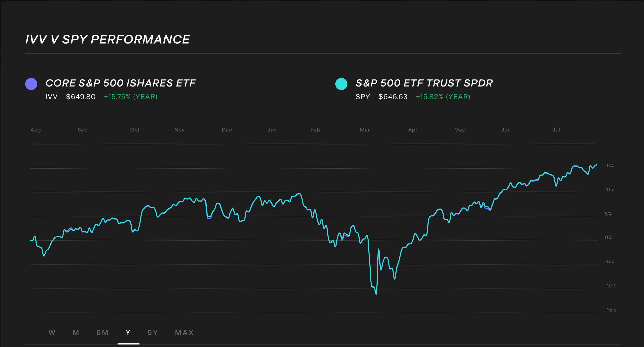
Task: Click the SPY price of $646.63
Action: pos(393,97)
